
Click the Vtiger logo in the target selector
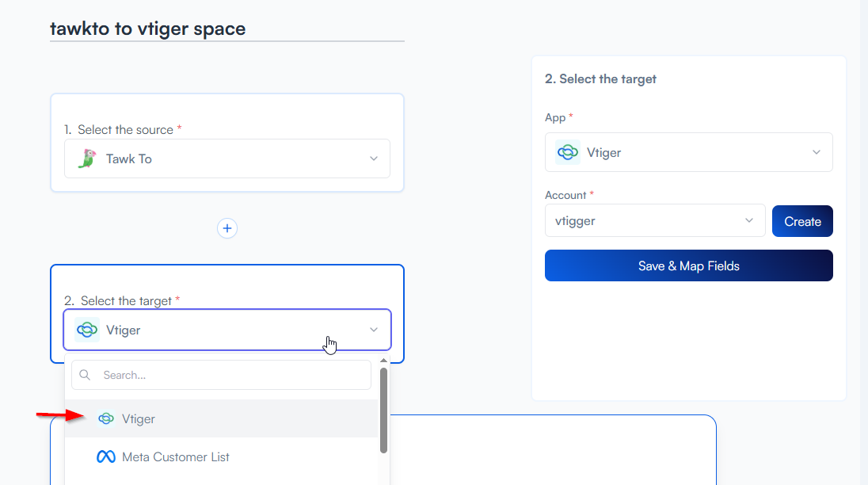tap(86, 330)
